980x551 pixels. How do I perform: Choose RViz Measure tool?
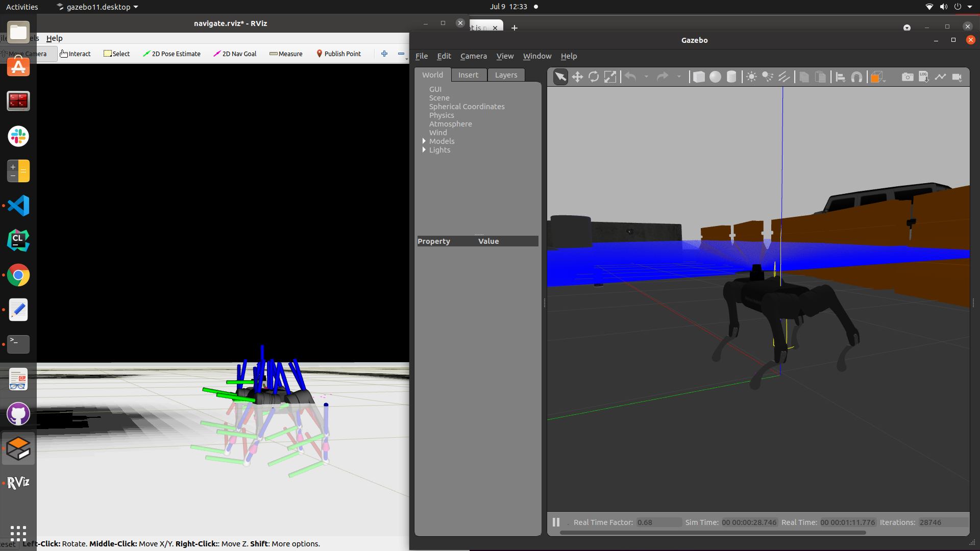coord(286,54)
